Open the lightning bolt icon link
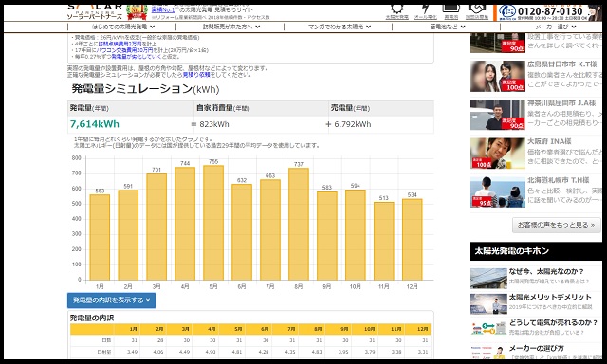 tap(426, 12)
